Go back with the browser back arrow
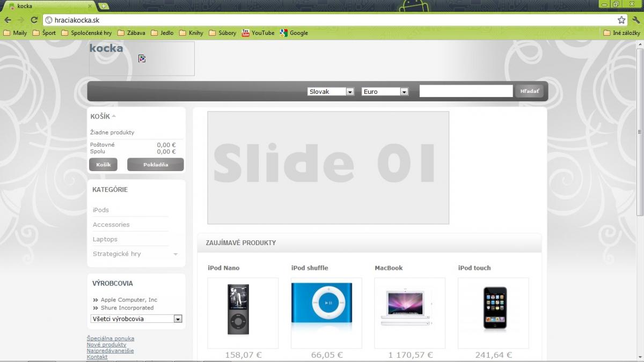 8,20
